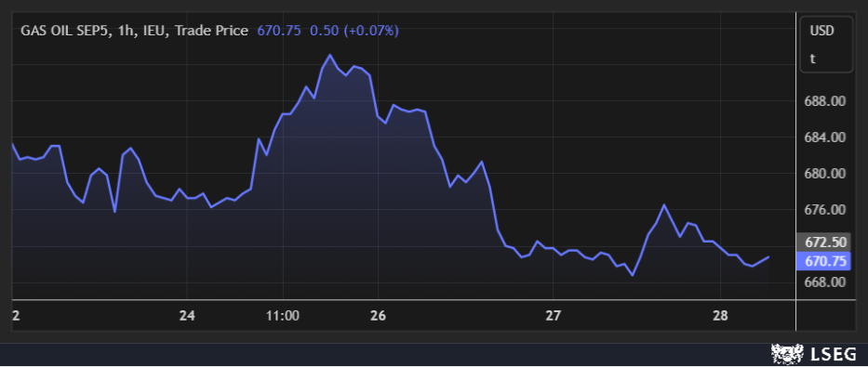Click the last data point of the line
868x367 pixels.
click(x=768, y=257)
